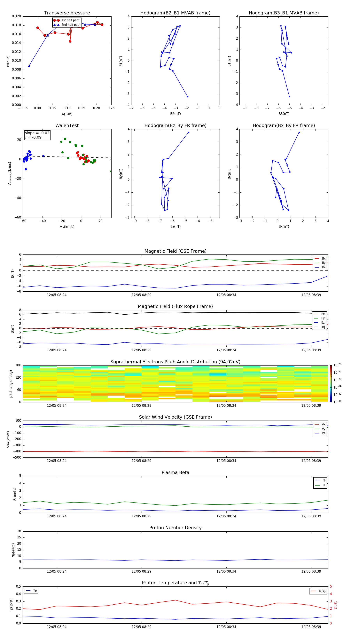Image resolution: width=351 pixels, height=644 pixels.
Task: Click the 'Bx(nT)' x-axis label
Action: 284,227
